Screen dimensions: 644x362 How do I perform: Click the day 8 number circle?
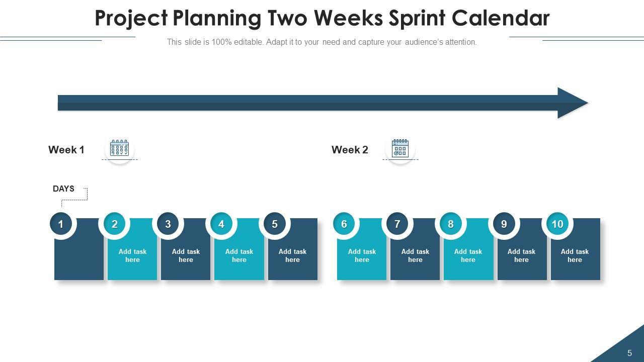pos(451,224)
